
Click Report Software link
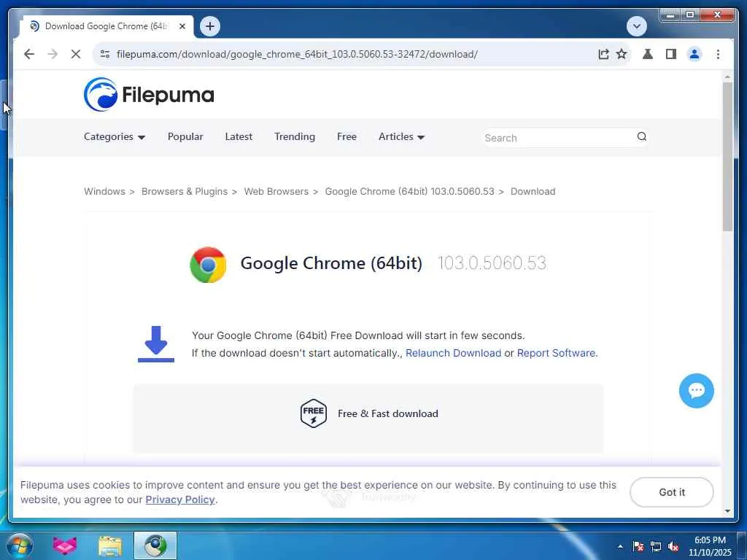tap(557, 353)
